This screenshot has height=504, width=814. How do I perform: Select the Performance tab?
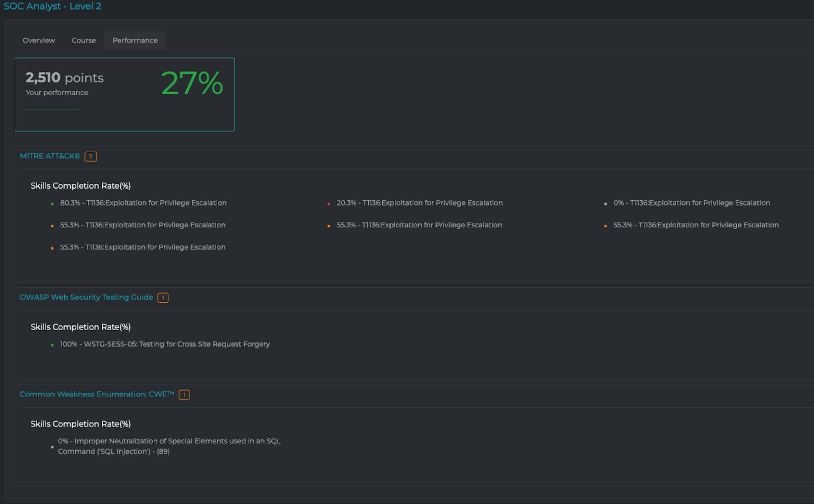(135, 40)
